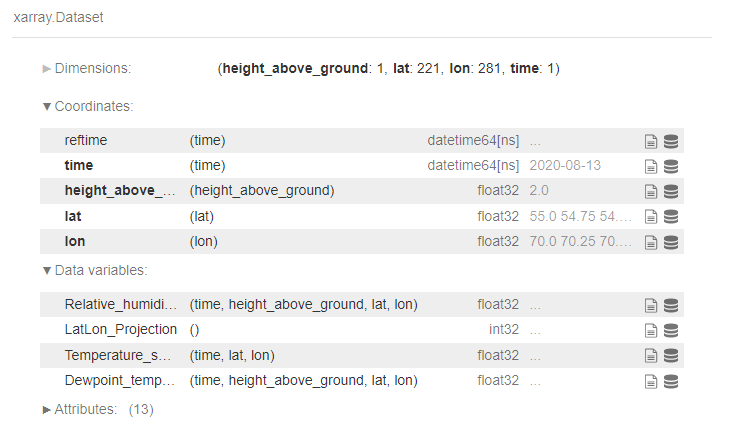Show attributes icon for Dewpoint_temp variable
This screenshot has height=439, width=732.
click(651, 381)
